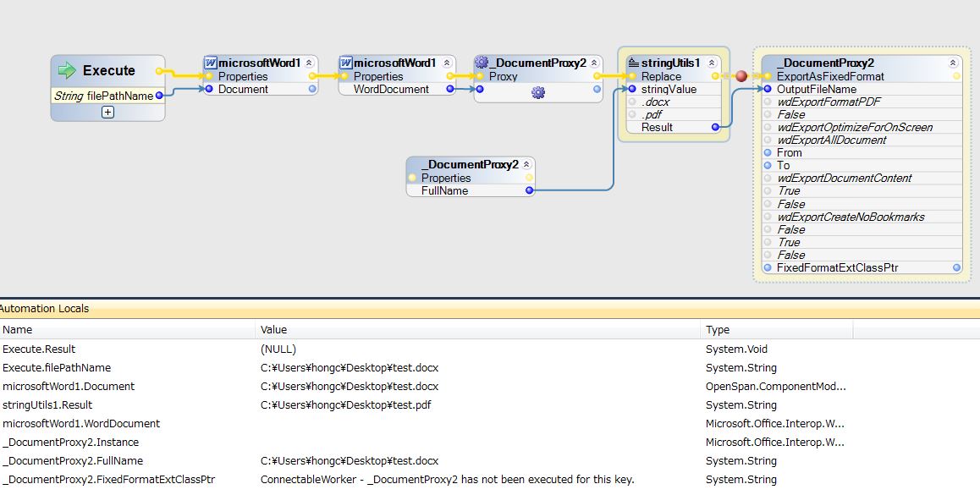Collapse the stringUtils1 node

pos(711,63)
